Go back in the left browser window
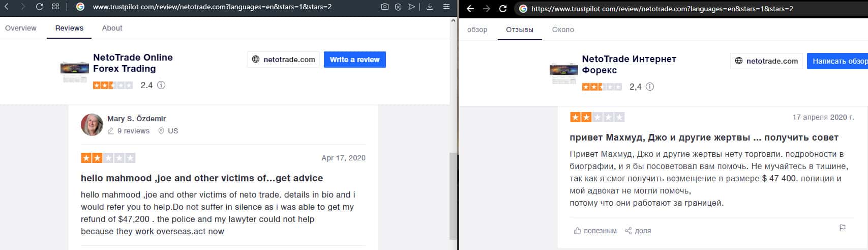The image size is (868, 250). (x=7, y=7)
